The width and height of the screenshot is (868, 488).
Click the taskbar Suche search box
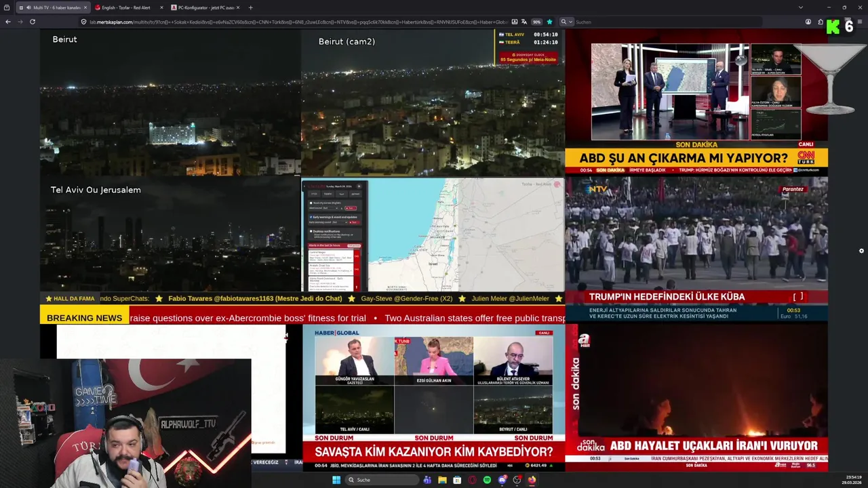point(382,480)
